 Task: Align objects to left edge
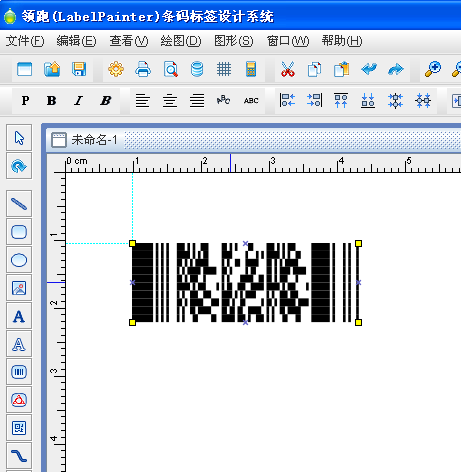tap(287, 100)
